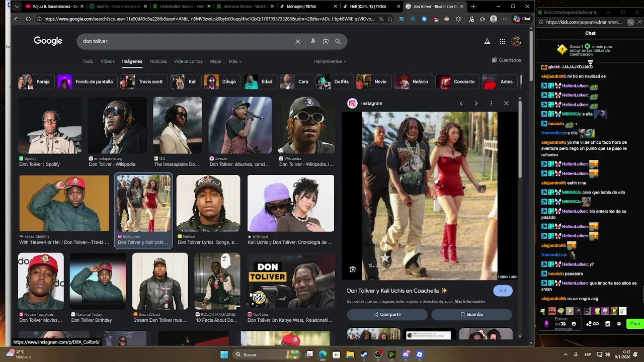Open Google Lens image search
This screenshot has height=362, width=644.
326,41
